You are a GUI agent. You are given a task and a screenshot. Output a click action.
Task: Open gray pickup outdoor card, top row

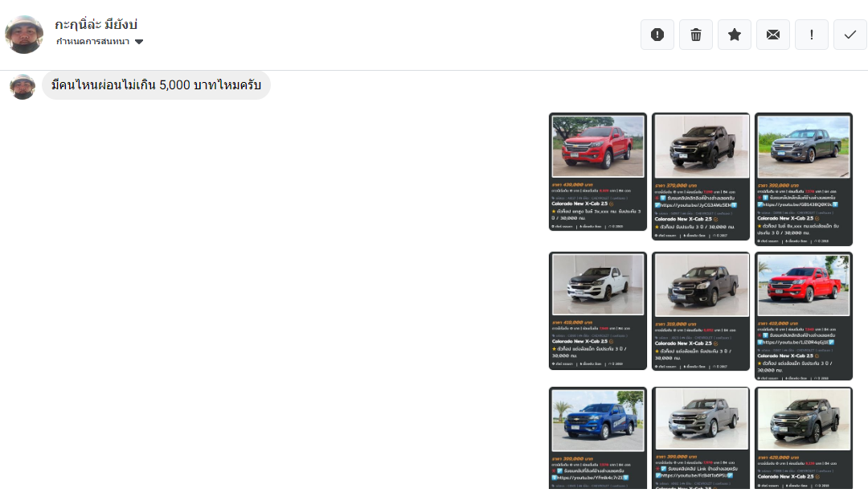pos(804,179)
